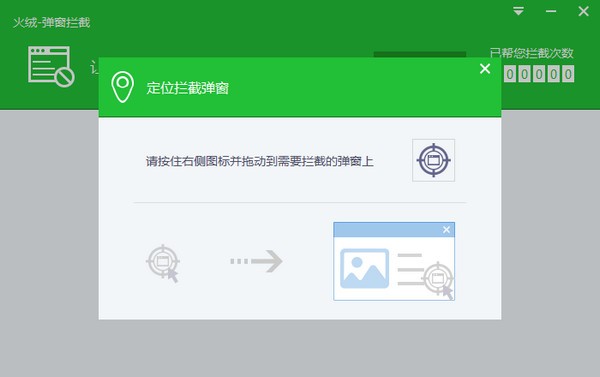Open the main window dropdown menu icon
600x377 pixels.
pos(518,11)
